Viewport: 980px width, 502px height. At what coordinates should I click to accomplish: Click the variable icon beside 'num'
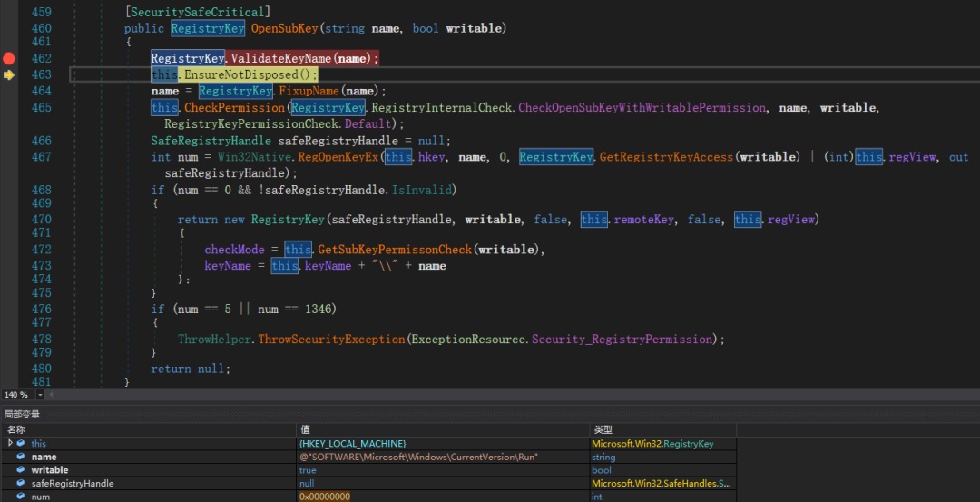coord(21,497)
